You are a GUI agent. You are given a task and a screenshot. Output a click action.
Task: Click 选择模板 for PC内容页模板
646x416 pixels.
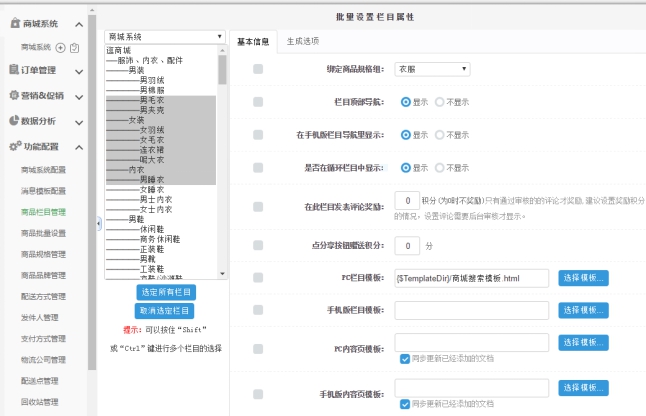[583, 342]
